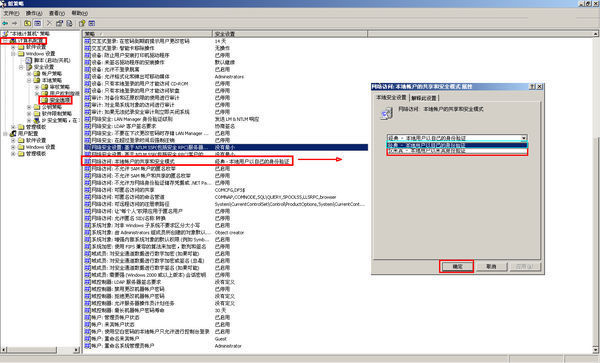Click the Delete (X) toolbar icon
The height and width of the screenshot is (363, 600).
tap(49, 23)
